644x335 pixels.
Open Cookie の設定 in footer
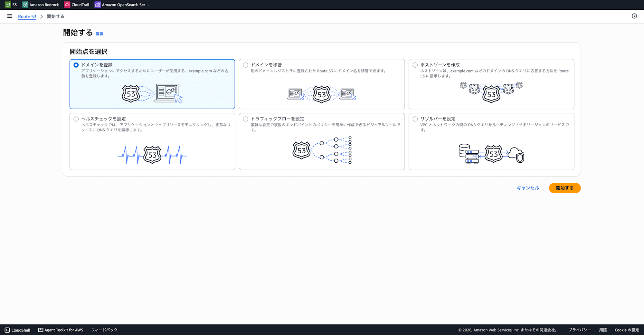(x=627, y=330)
